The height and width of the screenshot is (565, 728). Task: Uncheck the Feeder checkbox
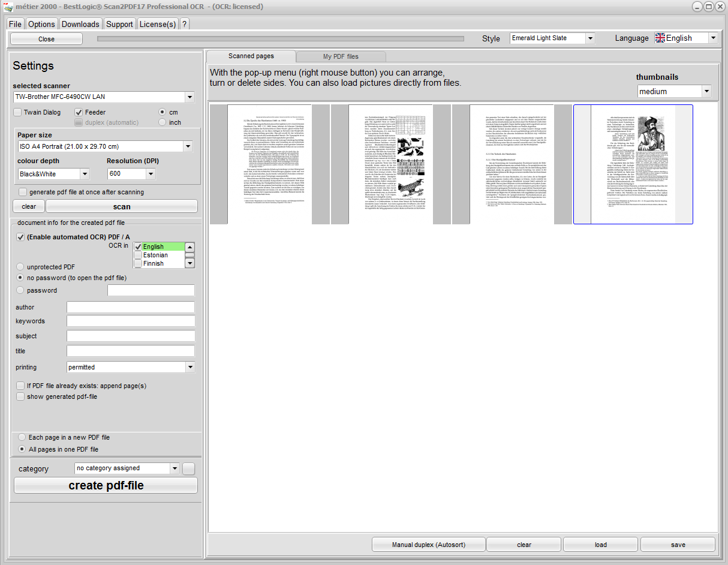coord(79,112)
